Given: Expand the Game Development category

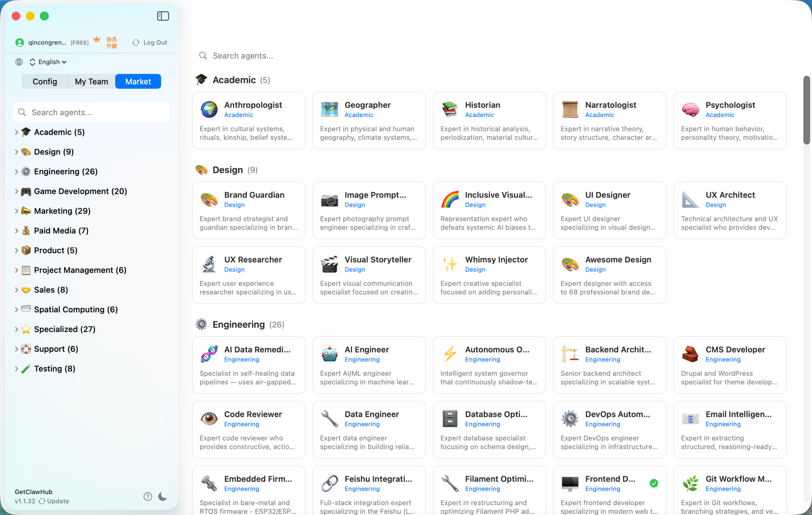Looking at the screenshot, I should tap(16, 191).
